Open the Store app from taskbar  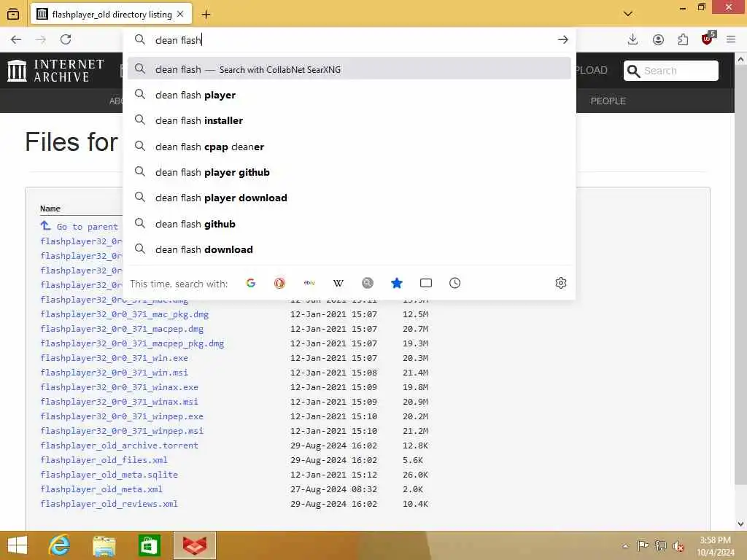[x=149, y=545]
